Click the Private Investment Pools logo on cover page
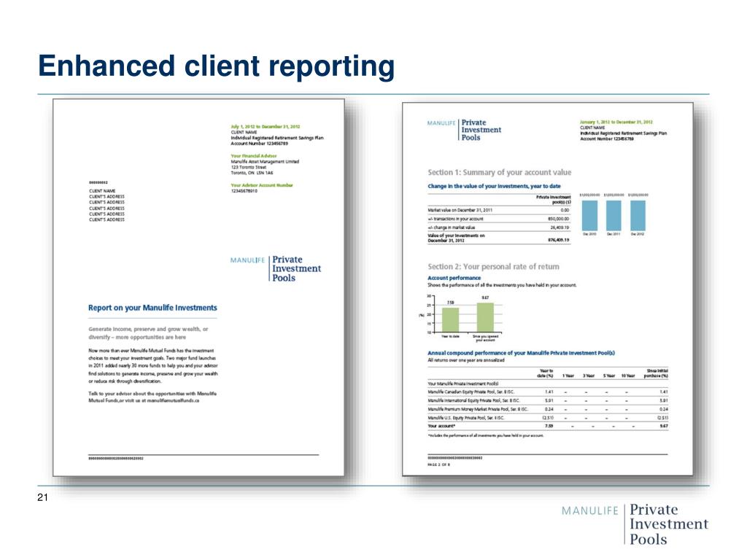 pyautogui.click(x=275, y=268)
